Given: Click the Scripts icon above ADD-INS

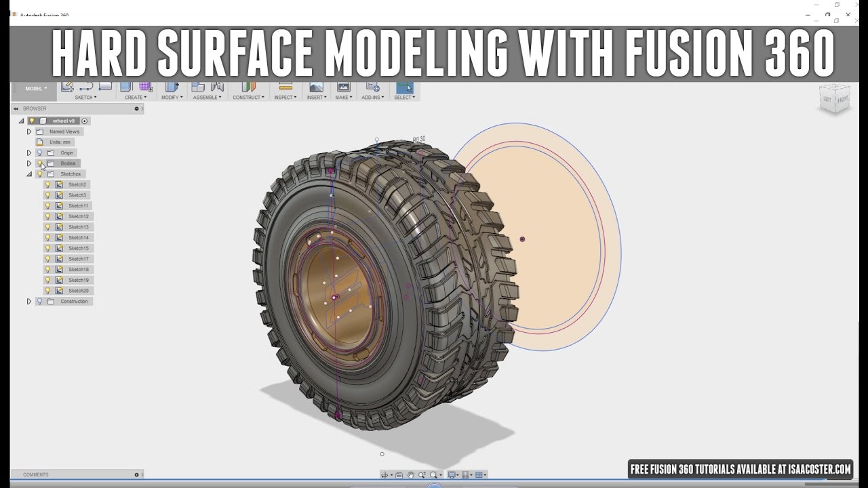Looking at the screenshot, I should click(x=372, y=86).
